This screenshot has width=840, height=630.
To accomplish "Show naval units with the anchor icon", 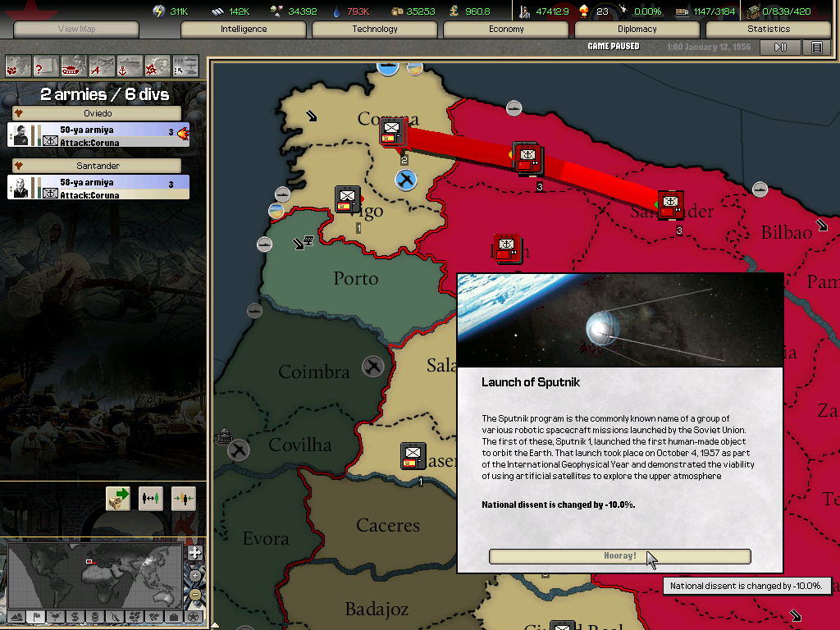I will coord(130,65).
